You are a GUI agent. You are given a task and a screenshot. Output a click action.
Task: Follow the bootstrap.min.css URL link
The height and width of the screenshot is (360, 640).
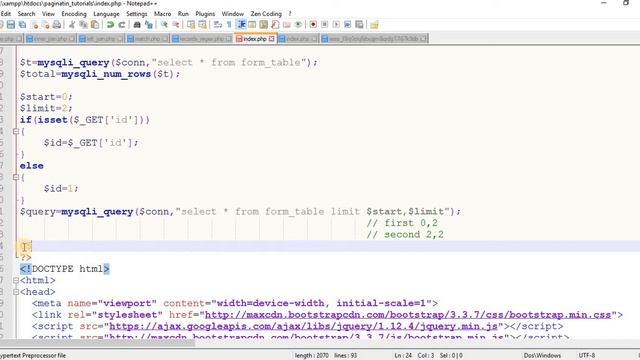click(408, 315)
